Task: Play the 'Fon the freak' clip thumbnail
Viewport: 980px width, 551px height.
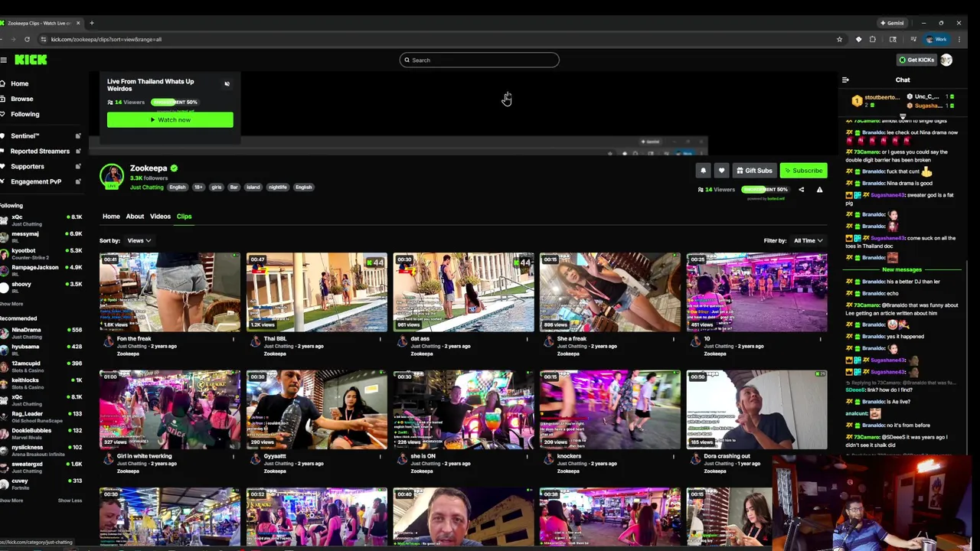Action: 170,292
